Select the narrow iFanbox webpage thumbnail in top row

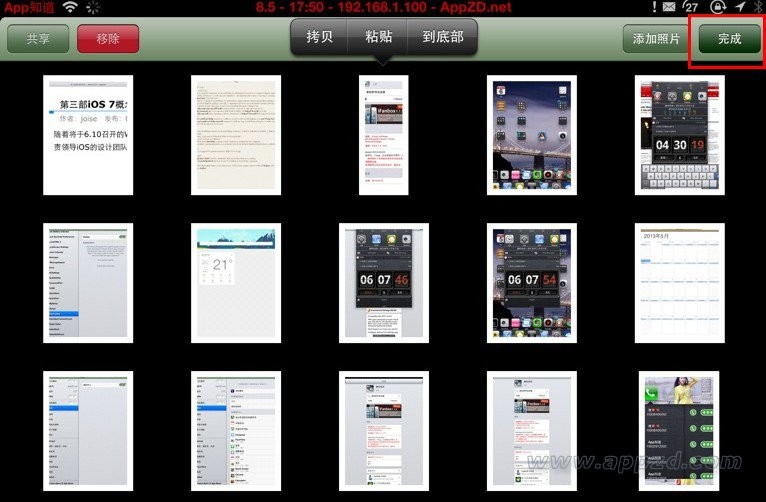coord(383,135)
